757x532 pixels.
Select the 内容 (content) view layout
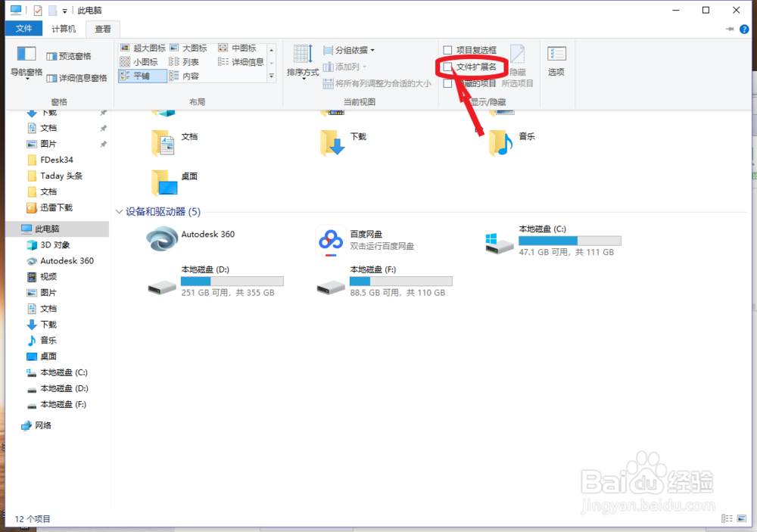click(x=189, y=73)
